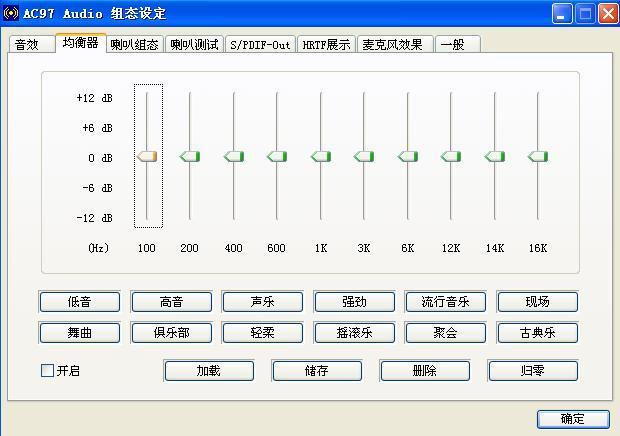620x436 pixels.
Task: Click the 储存 button
Action: click(x=317, y=370)
